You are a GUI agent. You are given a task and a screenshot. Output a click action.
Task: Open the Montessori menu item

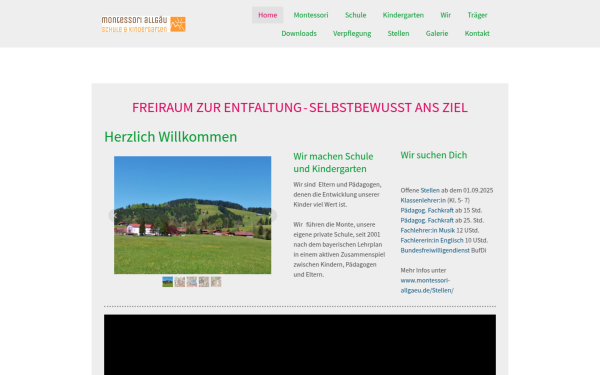(311, 15)
